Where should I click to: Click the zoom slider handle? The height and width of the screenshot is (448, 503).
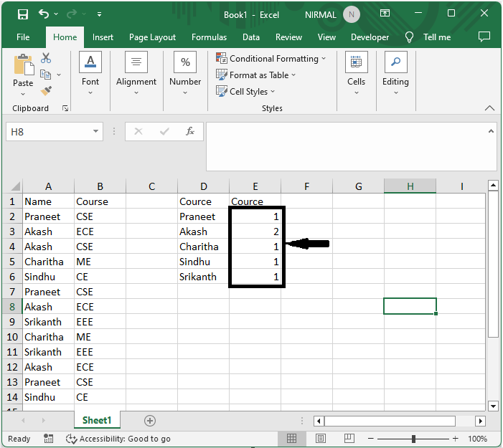pos(413,439)
